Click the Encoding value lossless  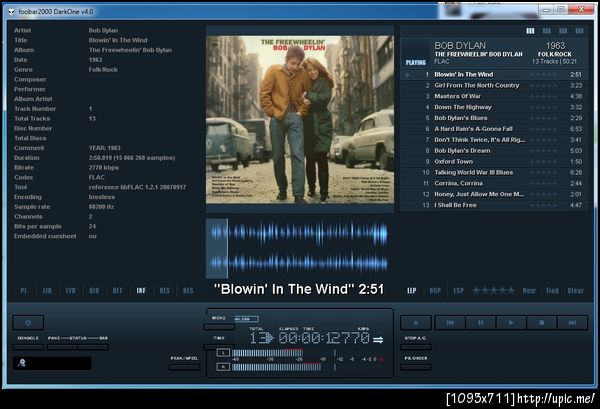coord(102,197)
